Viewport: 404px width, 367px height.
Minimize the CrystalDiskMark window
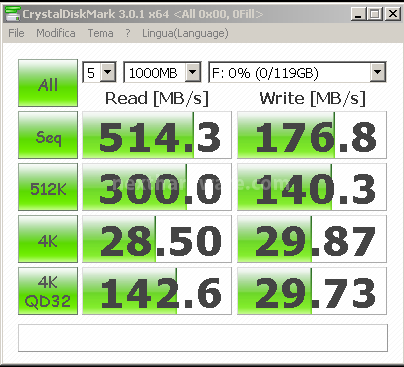point(359,14)
